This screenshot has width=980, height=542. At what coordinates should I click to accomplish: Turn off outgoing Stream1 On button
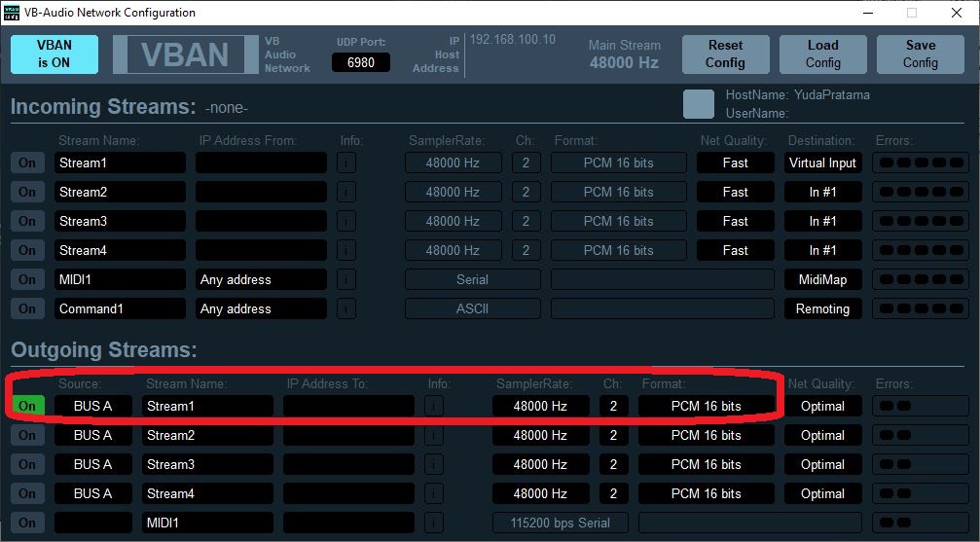coord(27,406)
